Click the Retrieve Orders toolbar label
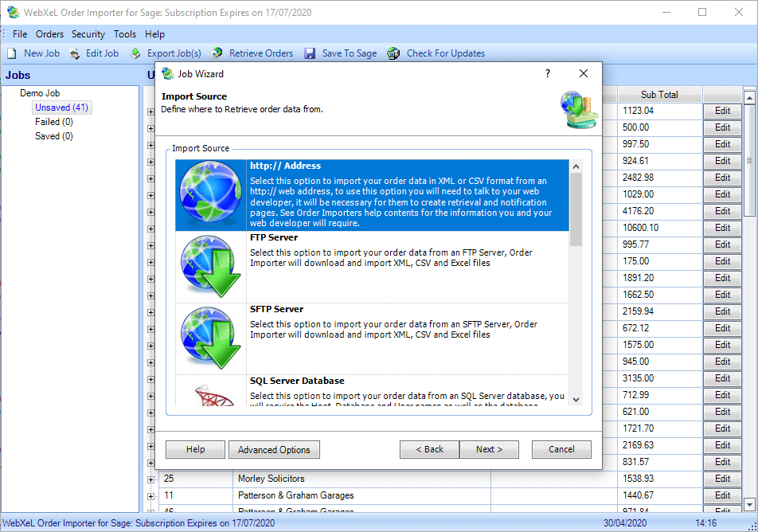 (261, 53)
